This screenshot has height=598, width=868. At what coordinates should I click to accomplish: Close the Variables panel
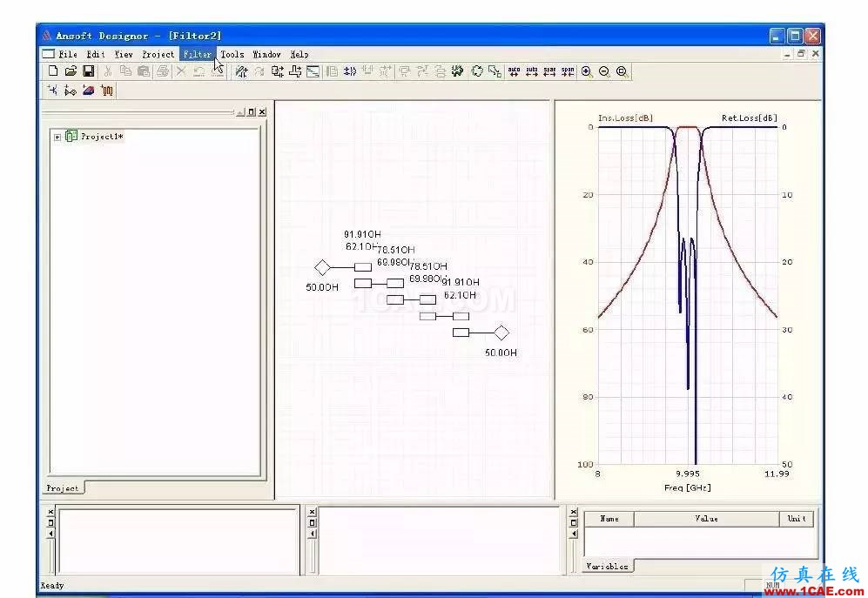coord(574,512)
